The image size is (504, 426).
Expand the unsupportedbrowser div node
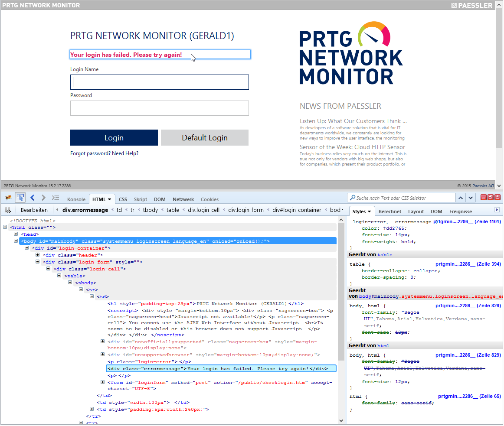[102, 354]
